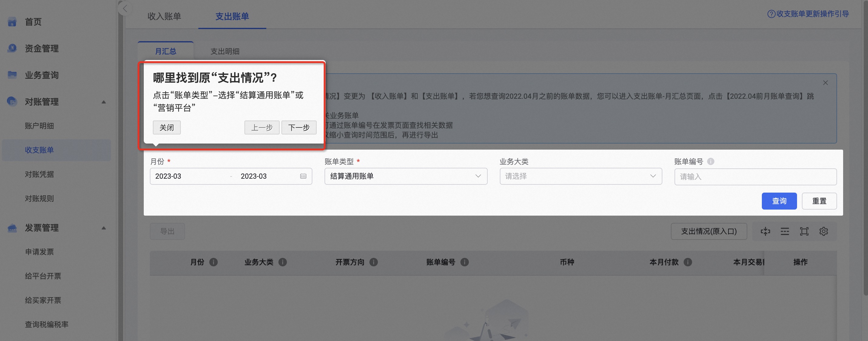The image size is (868, 341).
Task: Open 对账规则 in the sidebar
Action: click(x=39, y=199)
